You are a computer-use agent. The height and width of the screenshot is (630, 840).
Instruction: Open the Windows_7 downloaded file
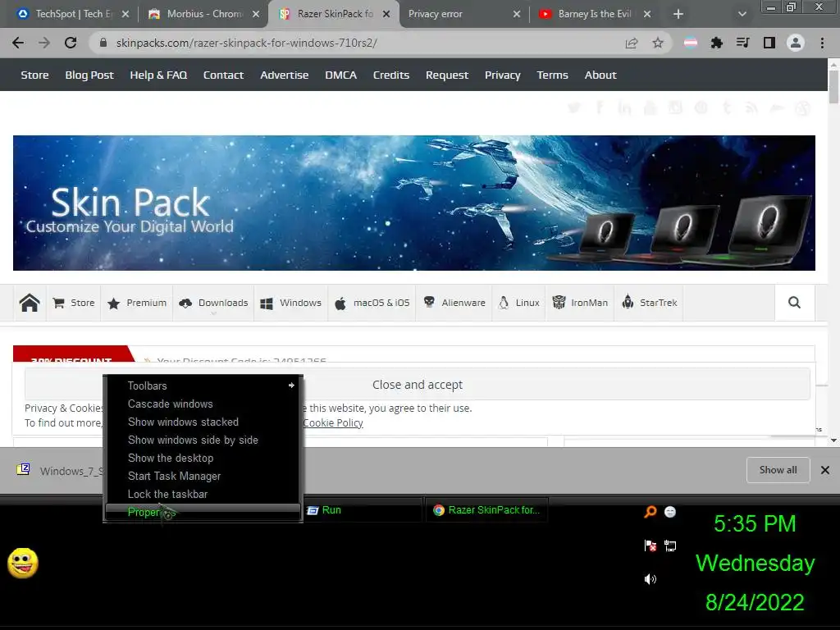pos(59,470)
